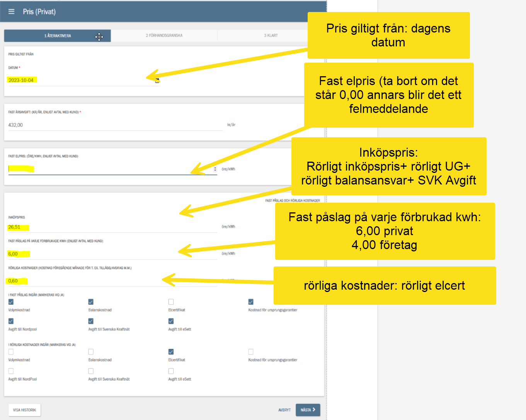
Task: Edit the Fast årsavgift field with 432,00
Action: click(112, 125)
